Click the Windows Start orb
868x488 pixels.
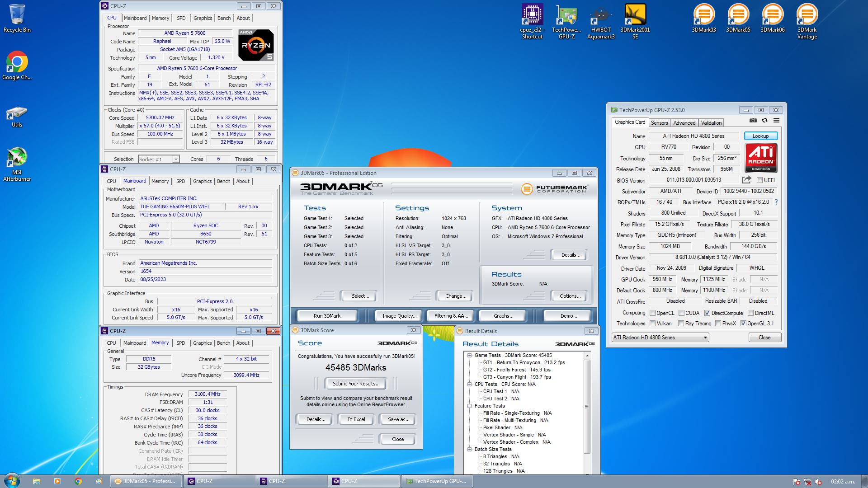tap(12, 481)
